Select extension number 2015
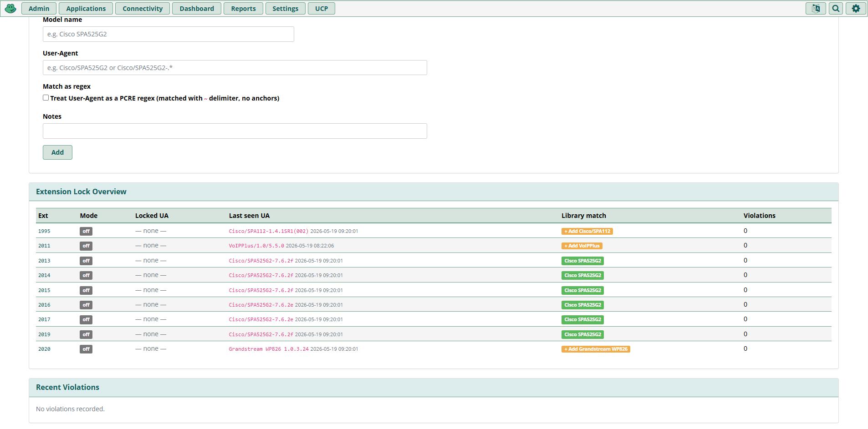 tap(44, 290)
